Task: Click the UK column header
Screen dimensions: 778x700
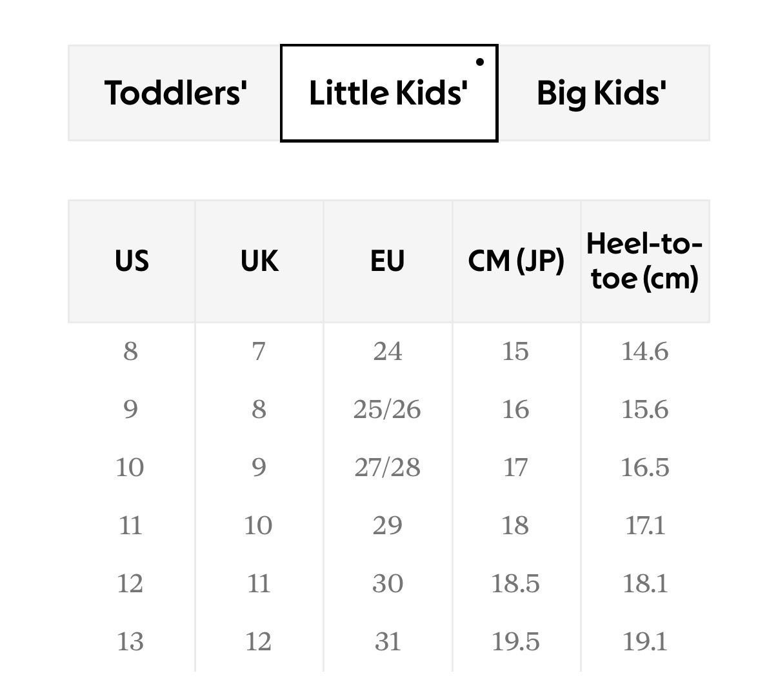Action: point(259,261)
